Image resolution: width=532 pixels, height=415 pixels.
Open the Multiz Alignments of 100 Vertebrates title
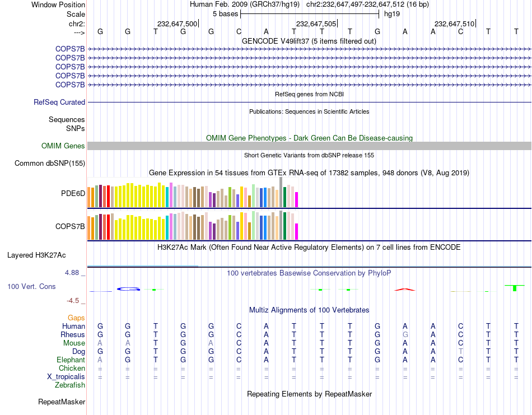(x=309, y=310)
